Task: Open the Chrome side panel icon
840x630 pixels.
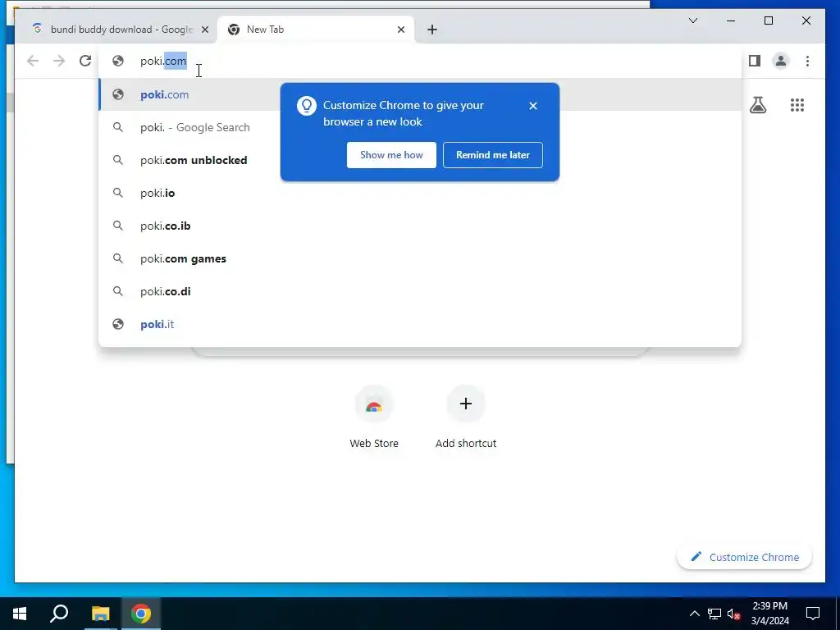Action: coord(755,61)
